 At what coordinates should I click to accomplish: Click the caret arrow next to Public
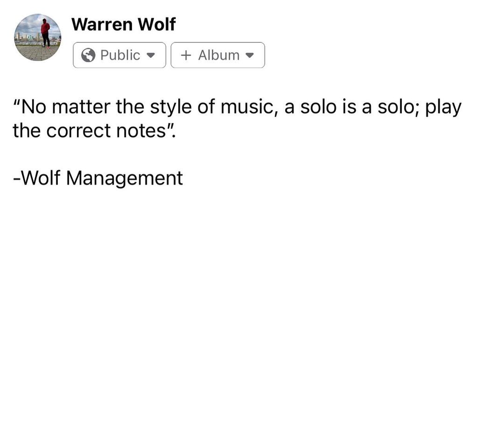tap(151, 55)
